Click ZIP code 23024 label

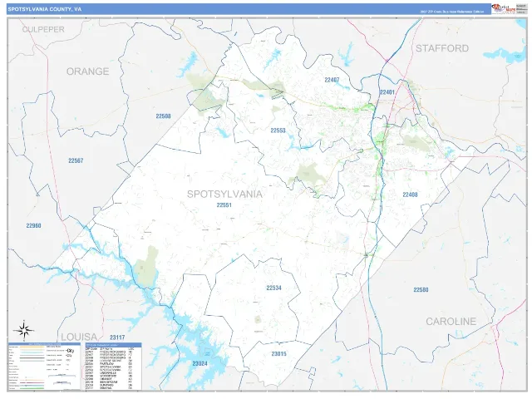click(x=199, y=364)
